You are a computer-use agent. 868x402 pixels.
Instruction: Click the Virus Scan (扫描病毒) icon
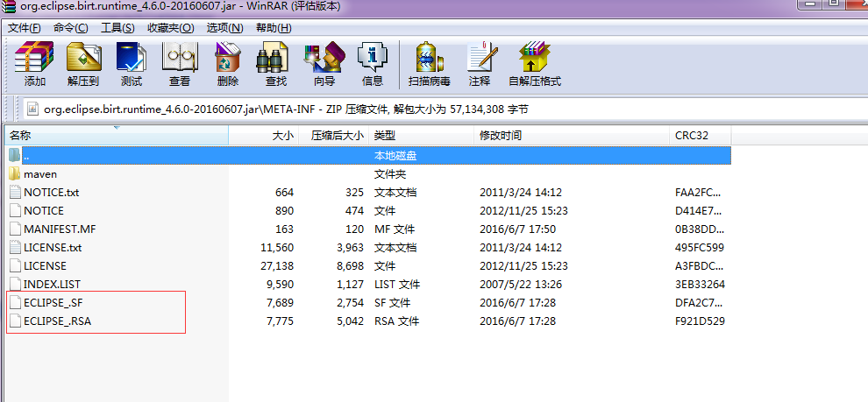[430, 58]
